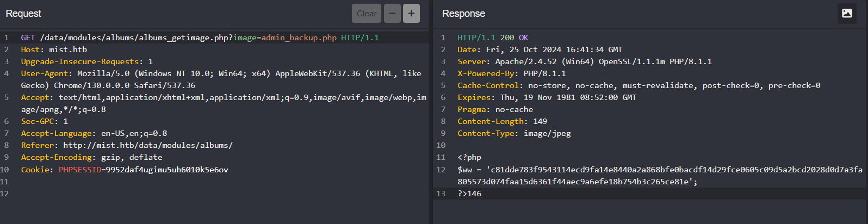Click the 'Pragma: no-cache' line

pyautogui.click(x=495, y=109)
